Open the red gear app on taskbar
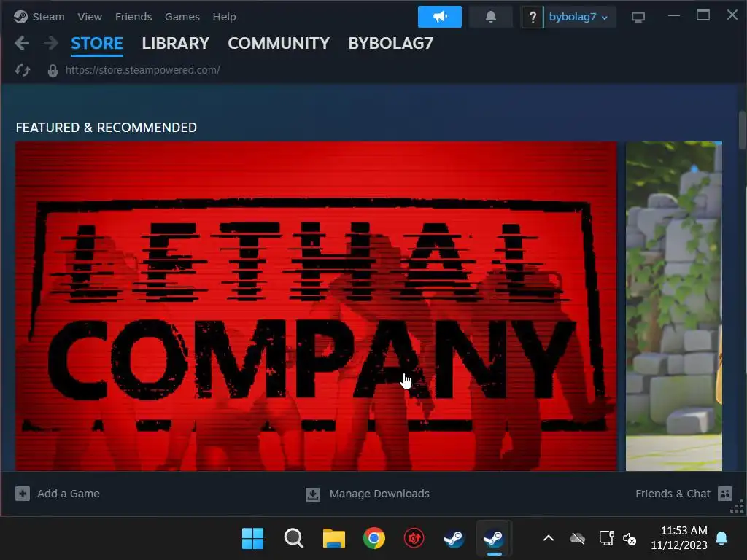The width and height of the screenshot is (747, 560). [x=414, y=539]
